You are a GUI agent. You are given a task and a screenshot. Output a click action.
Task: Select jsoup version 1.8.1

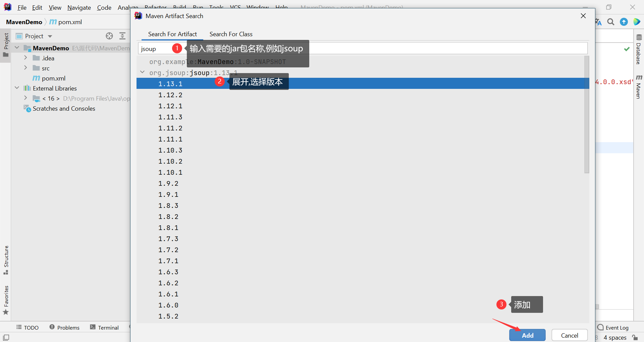[x=360, y=228]
